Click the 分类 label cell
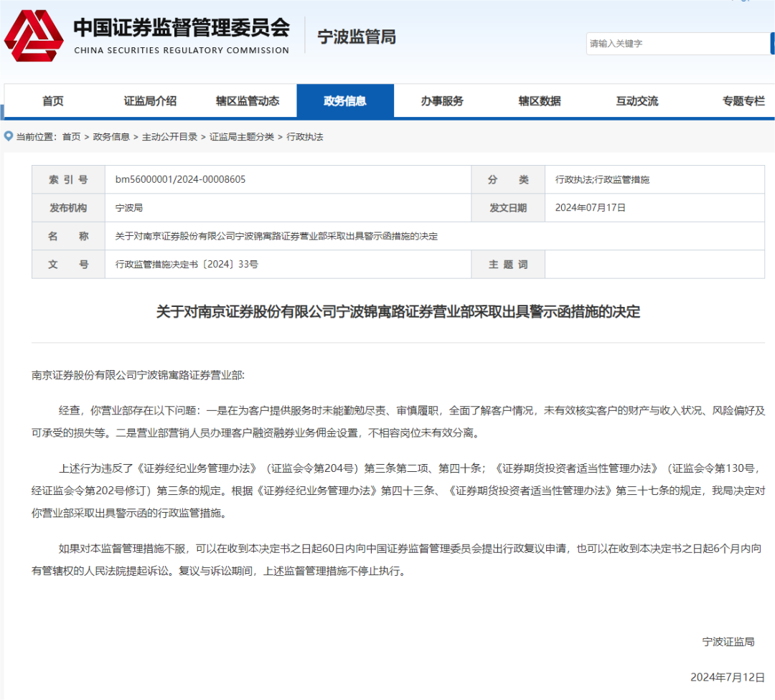Image resolution: width=775 pixels, height=700 pixels. point(508,180)
